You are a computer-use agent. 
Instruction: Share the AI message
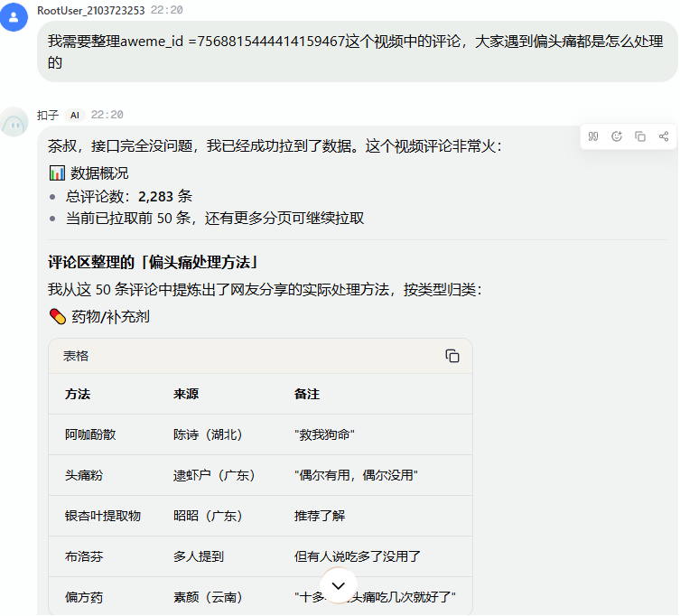coord(664,136)
